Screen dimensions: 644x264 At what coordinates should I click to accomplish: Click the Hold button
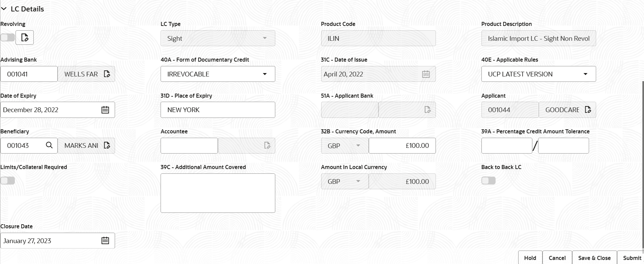[530, 258]
